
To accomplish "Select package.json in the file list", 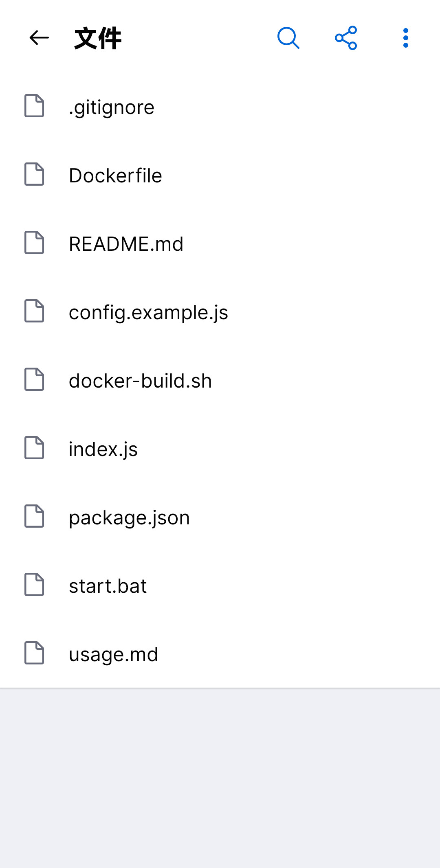I will click(x=129, y=517).
